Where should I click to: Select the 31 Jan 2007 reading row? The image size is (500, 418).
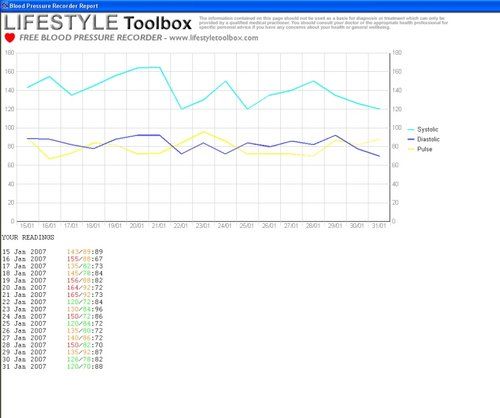[52, 367]
